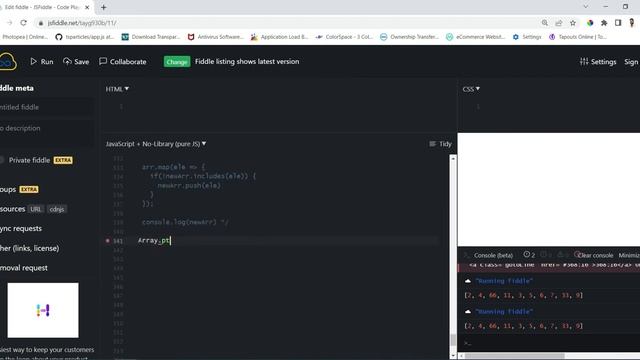The width and height of the screenshot is (640, 360).
Task: Open the Extensions puzzle icon
Action: click(604, 23)
